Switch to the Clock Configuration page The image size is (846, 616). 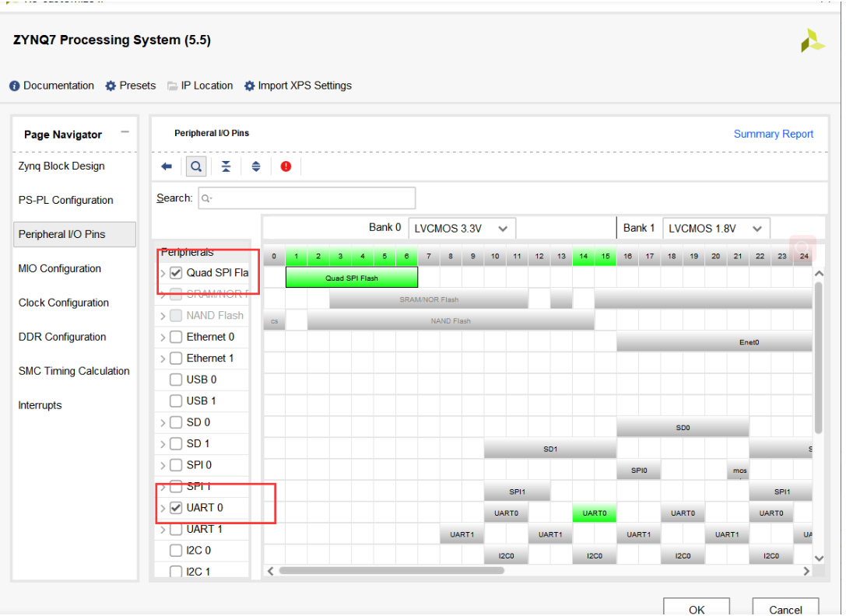tap(60, 303)
